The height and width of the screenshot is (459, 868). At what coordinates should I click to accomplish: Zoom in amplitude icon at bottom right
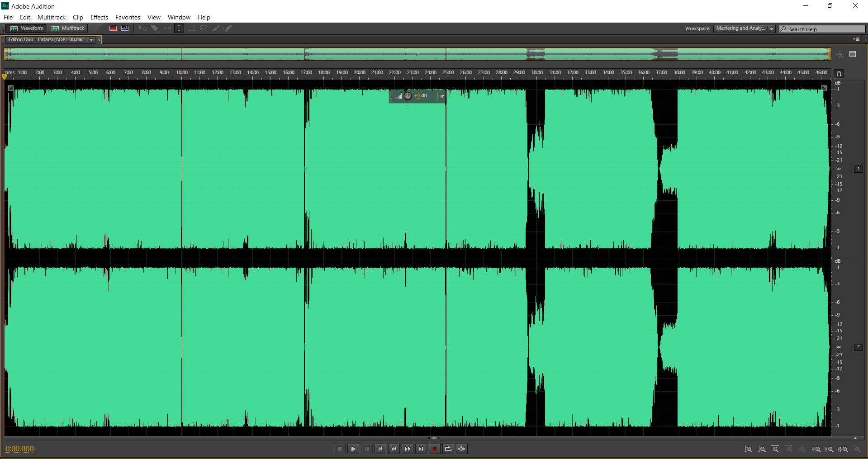tap(749, 449)
